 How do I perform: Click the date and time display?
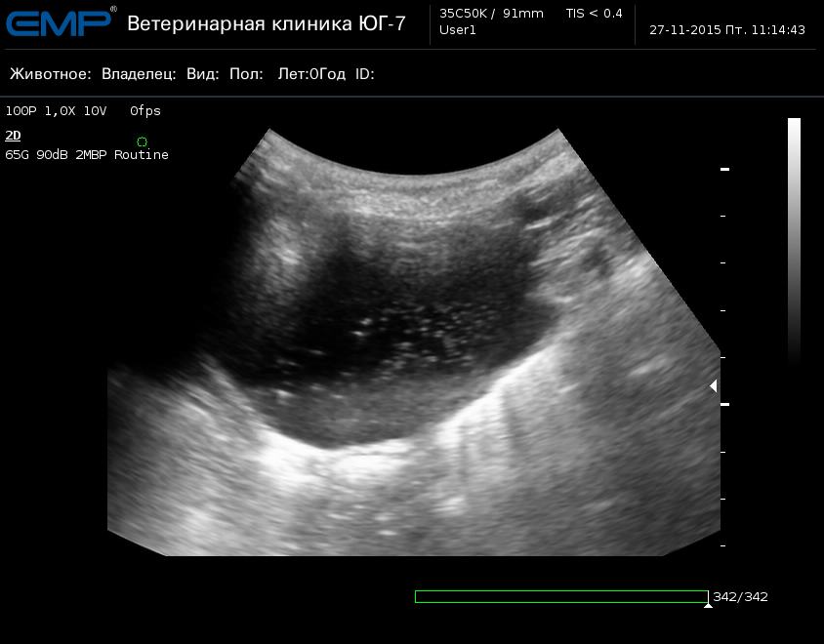[x=727, y=30]
